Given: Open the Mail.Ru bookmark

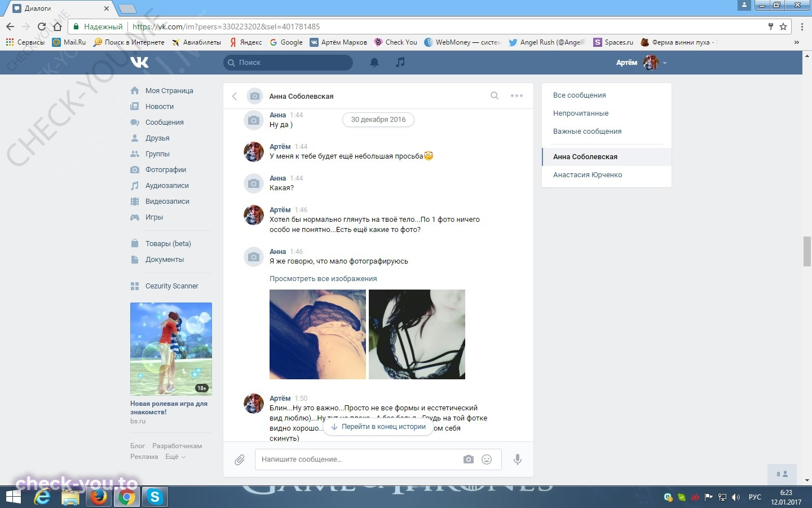Looking at the screenshot, I should 69,42.
